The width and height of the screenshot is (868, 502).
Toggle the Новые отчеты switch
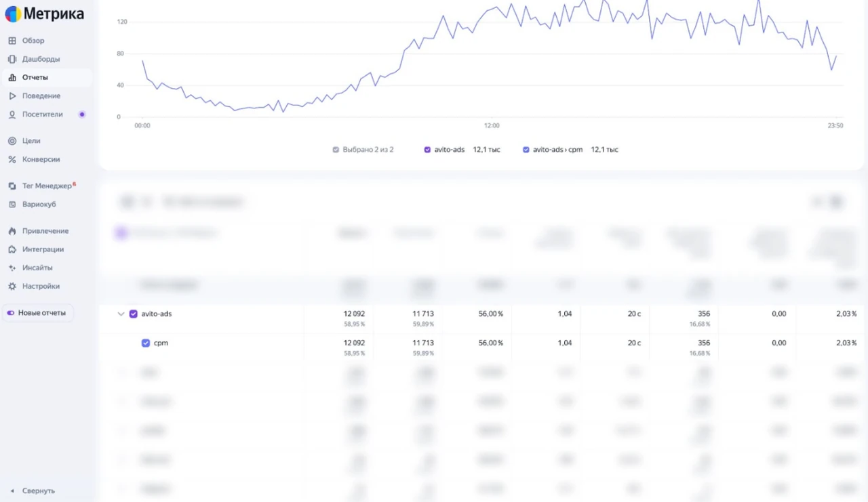[11, 313]
